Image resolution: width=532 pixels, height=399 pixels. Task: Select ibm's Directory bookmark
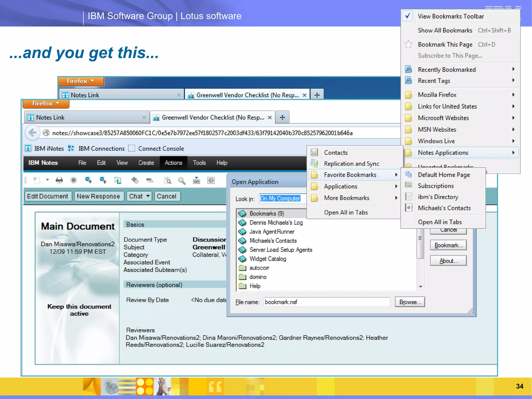pos(443,197)
